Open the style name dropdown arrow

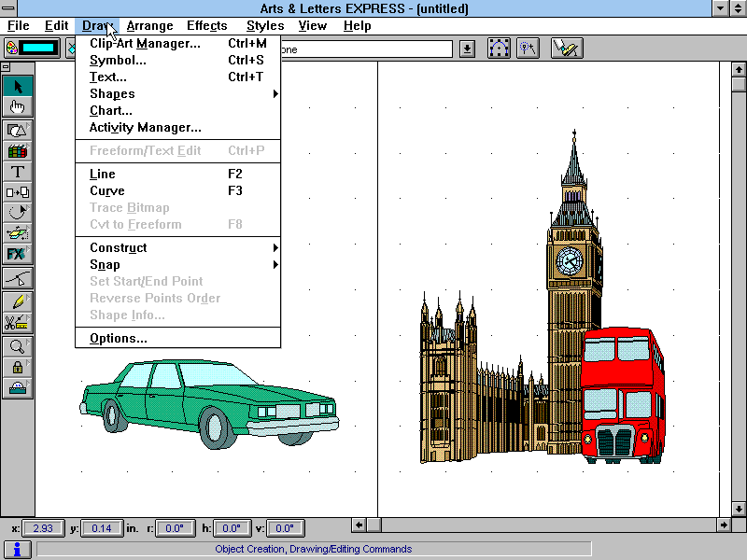click(x=467, y=49)
